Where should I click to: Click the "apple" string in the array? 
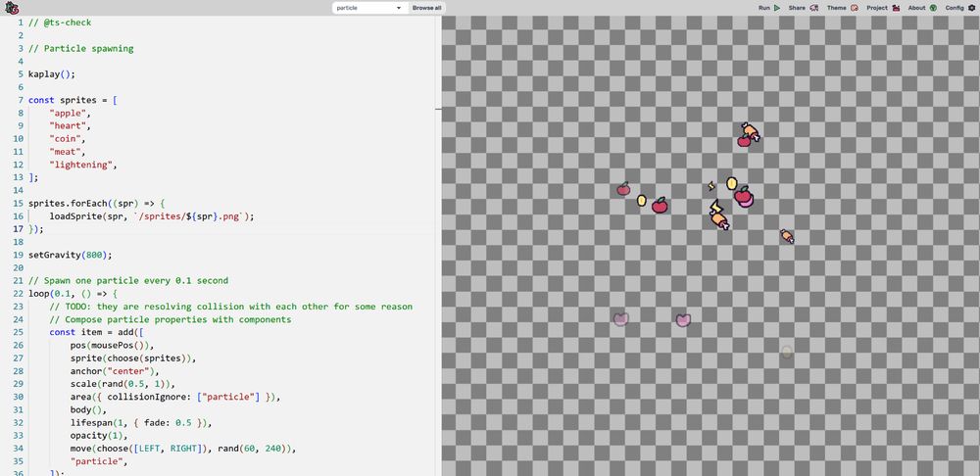[70, 113]
